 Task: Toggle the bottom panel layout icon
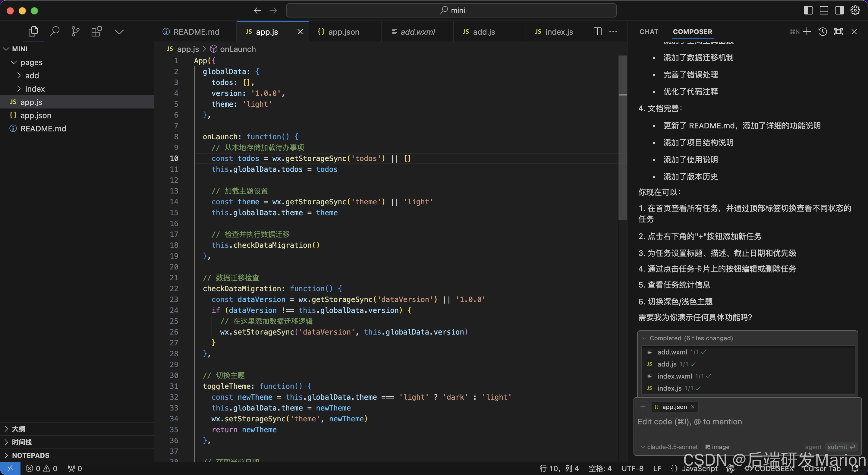coord(824,11)
